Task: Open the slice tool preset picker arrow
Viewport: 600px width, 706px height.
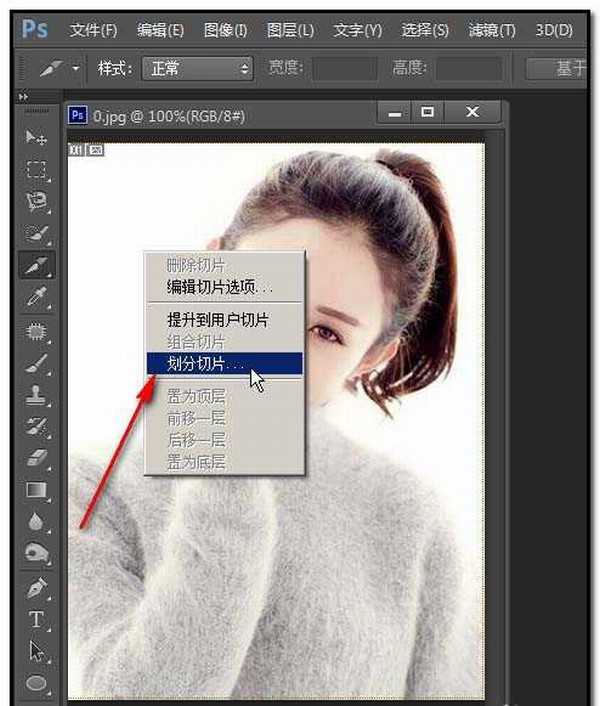Action: (x=76, y=69)
